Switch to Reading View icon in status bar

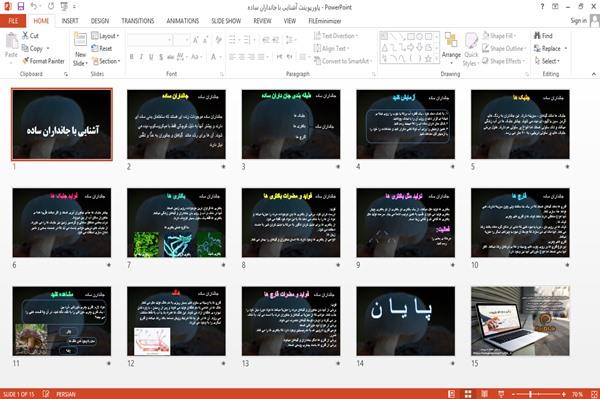pos(484,394)
